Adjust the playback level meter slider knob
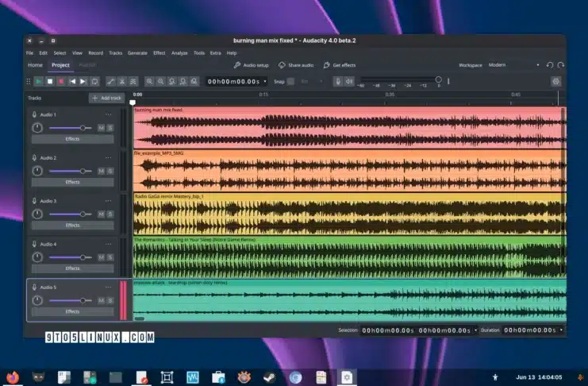This screenshot has height=386, width=588. (438, 79)
